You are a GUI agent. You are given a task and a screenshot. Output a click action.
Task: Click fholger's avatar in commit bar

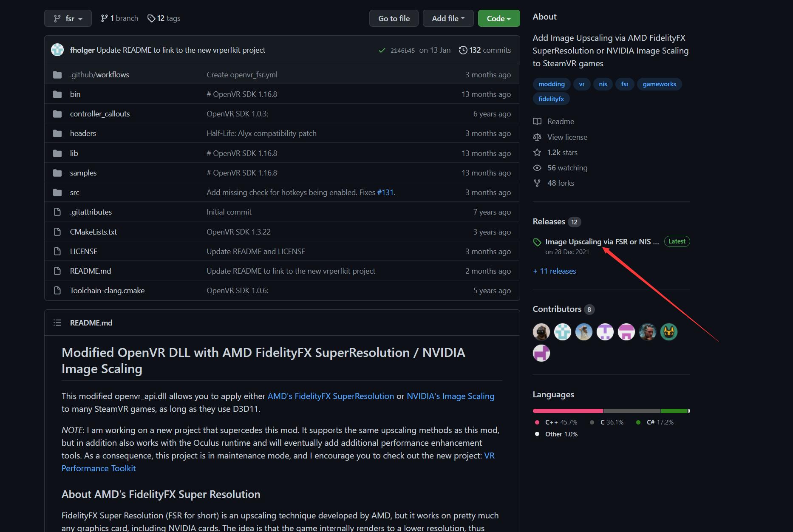pos(57,50)
